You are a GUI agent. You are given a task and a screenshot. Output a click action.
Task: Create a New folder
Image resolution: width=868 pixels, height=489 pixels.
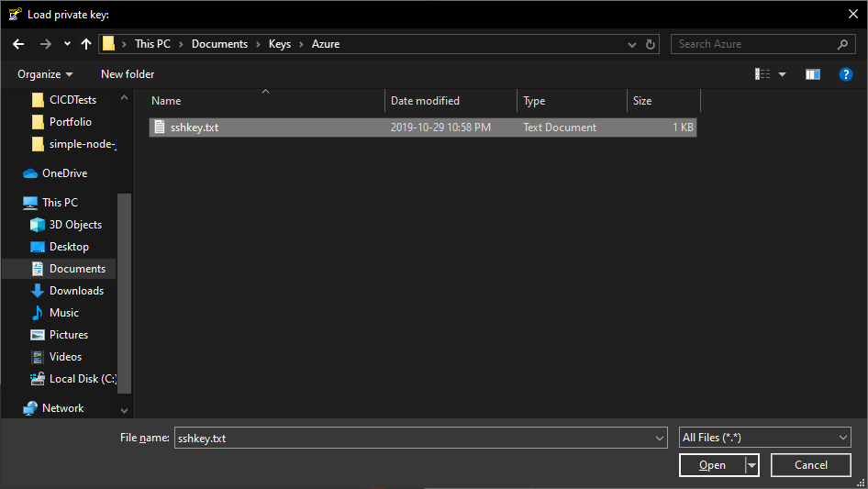click(128, 74)
